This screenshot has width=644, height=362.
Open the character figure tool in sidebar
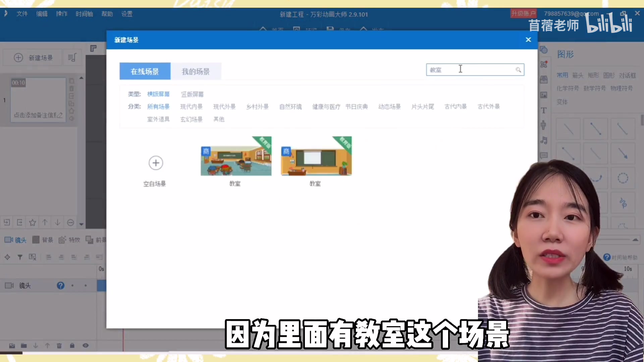click(544, 125)
